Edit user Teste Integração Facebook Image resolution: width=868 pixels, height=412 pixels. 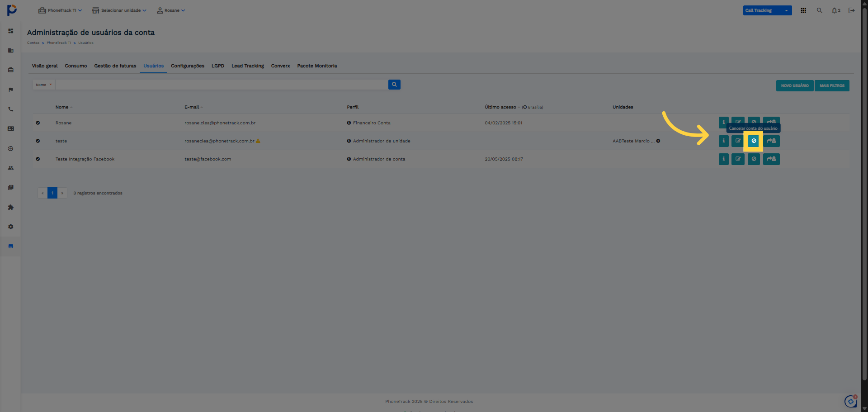coord(738,159)
